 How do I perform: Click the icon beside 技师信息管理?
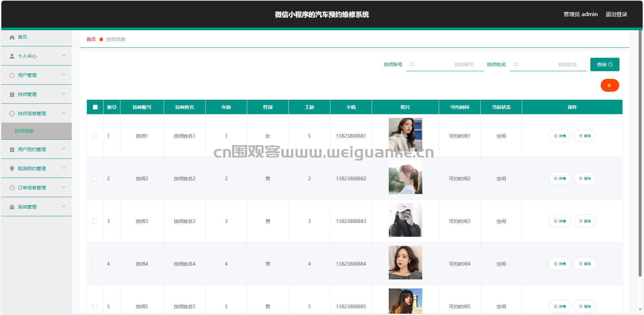click(12, 114)
